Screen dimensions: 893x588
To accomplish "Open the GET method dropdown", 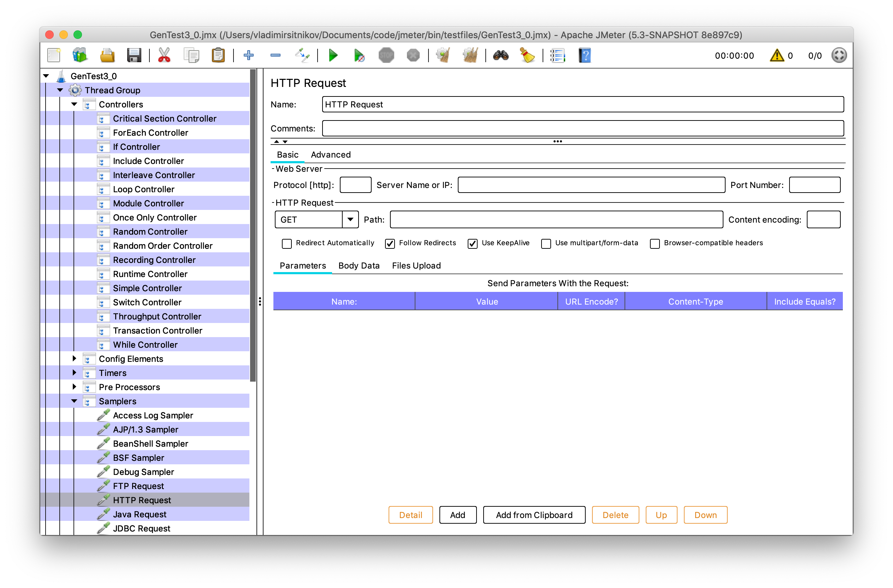I will (x=350, y=219).
